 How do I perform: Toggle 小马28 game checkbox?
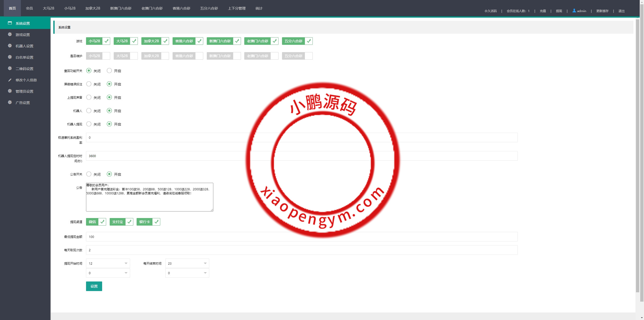point(98,41)
